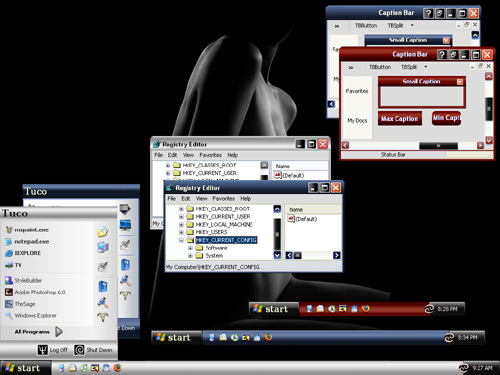Launch StyleBuilder from the start menu
This screenshot has height=375, width=500.
pos(23,280)
